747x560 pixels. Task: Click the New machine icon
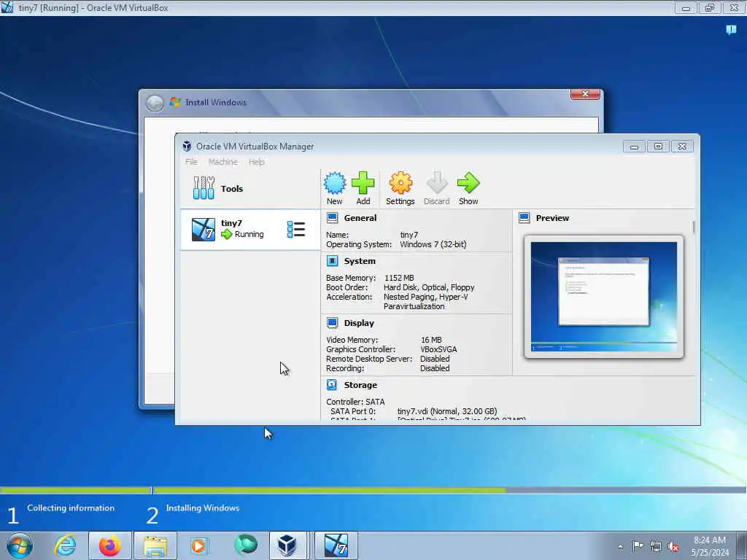coord(334,183)
